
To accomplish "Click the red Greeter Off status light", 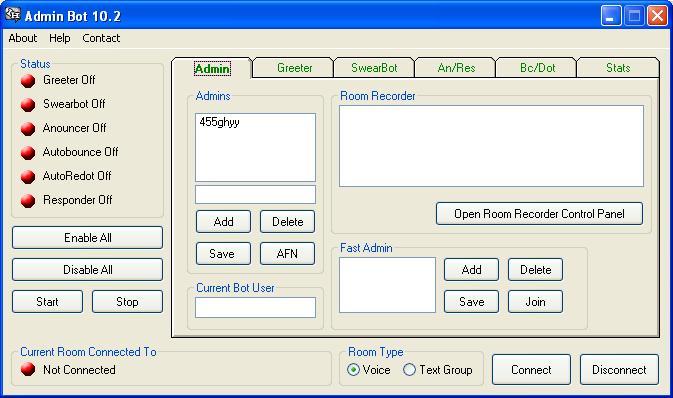I will click(x=28, y=81).
